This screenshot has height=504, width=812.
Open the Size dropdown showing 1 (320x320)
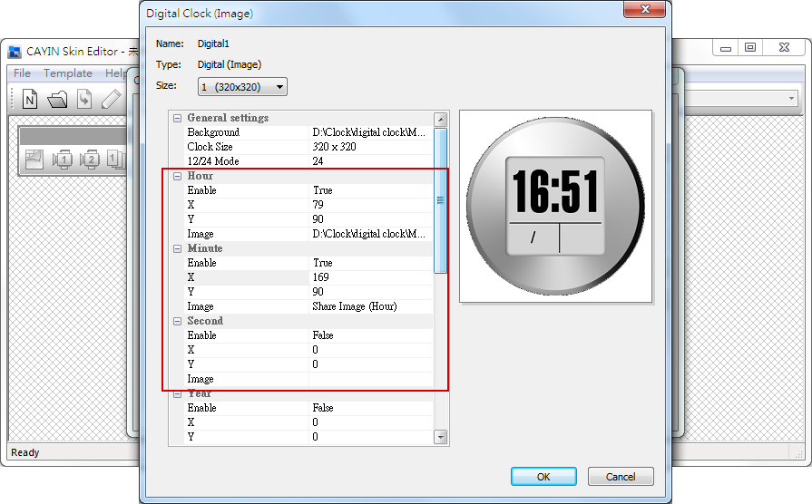pos(242,87)
